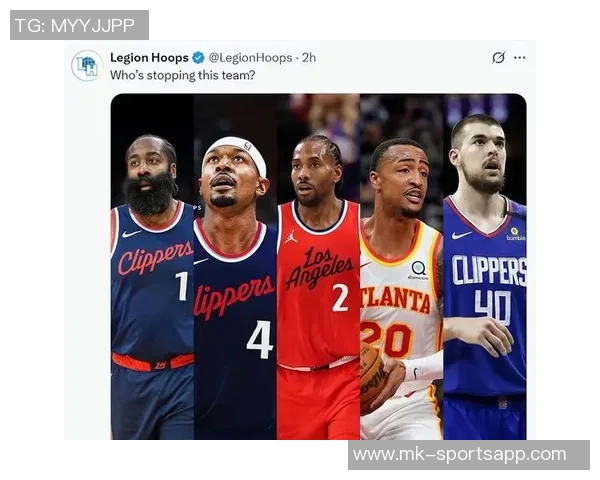Open the Clippers number 4 jersey photo panel

[235, 266]
